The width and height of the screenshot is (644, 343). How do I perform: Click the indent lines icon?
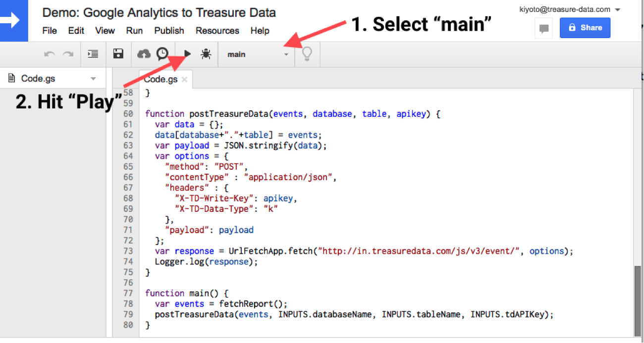click(93, 54)
